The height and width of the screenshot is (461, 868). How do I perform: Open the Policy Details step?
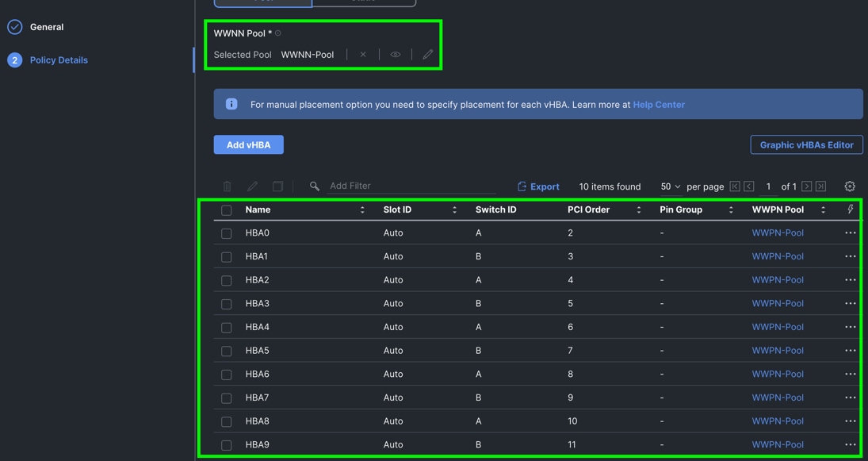click(59, 60)
